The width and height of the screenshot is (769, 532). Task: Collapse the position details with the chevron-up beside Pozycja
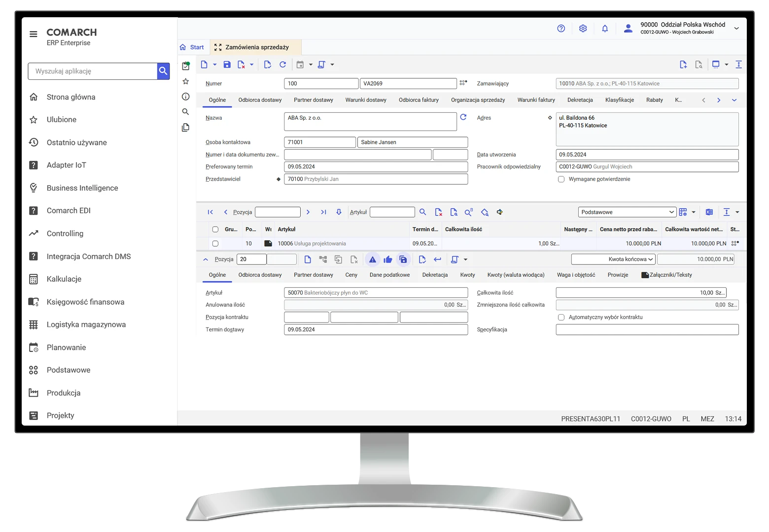pos(206,260)
